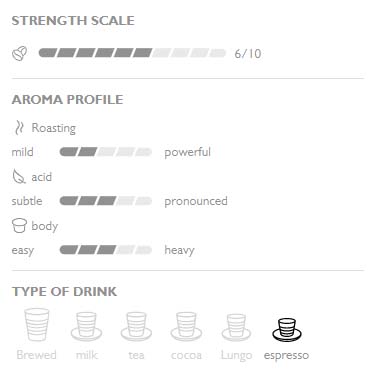This screenshot has width=380, height=380.
Task: Click the acid leaf icon
Action: tap(19, 177)
